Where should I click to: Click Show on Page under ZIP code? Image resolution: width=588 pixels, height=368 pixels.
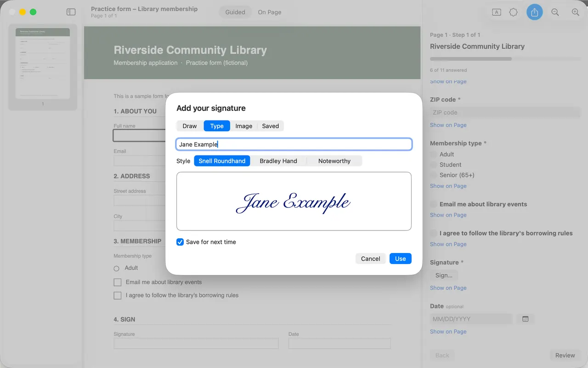pos(448,125)
